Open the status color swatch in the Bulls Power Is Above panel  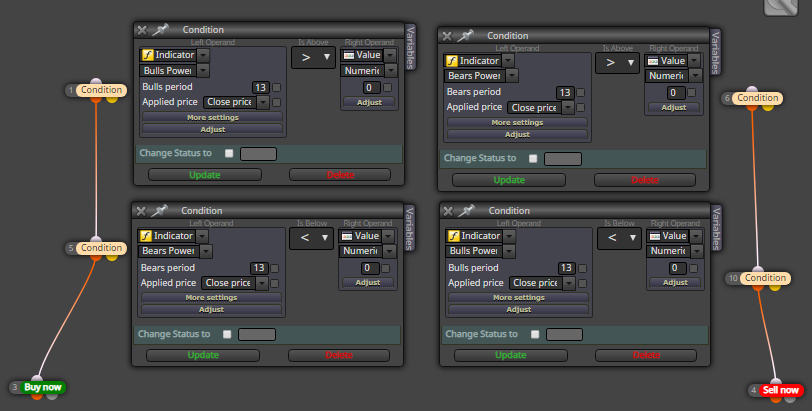click(258, 154)
